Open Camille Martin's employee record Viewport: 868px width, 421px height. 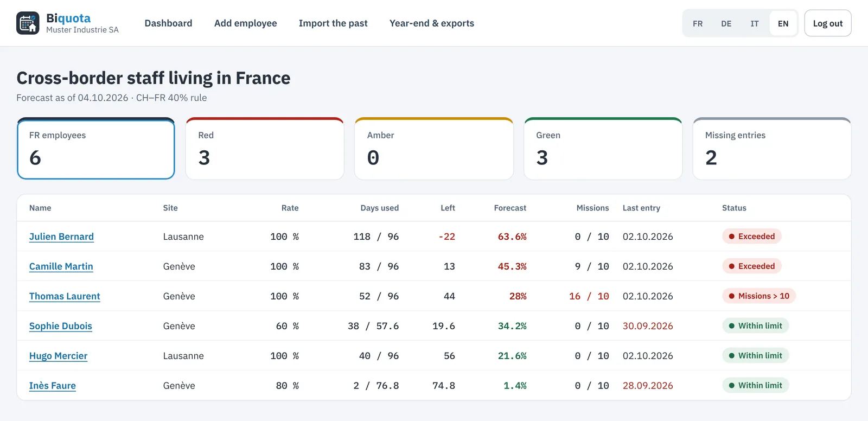(61, 266)
